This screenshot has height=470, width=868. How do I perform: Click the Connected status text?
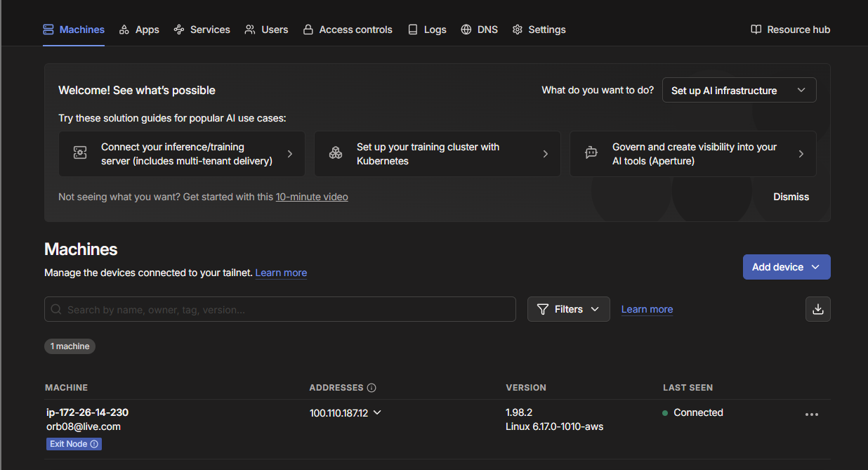(698, 412)
